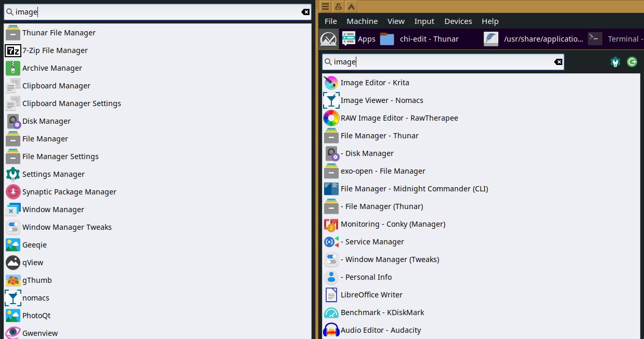Image resolution: width=644 pixels, height=339 pixels.
Task: Clear the right search field text
Action: point(558,62)
